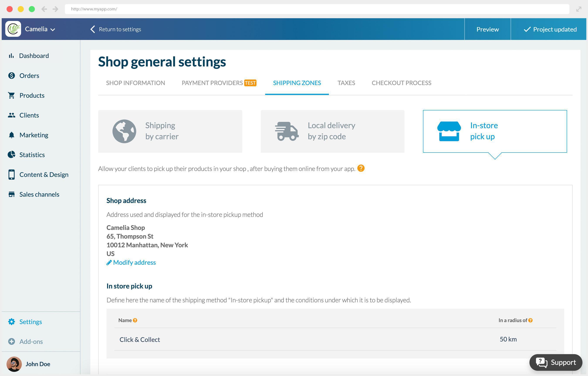Select the Statistics pie chart icon
The width and height of the screenshot is (588, 376).
tap(12, 155)
